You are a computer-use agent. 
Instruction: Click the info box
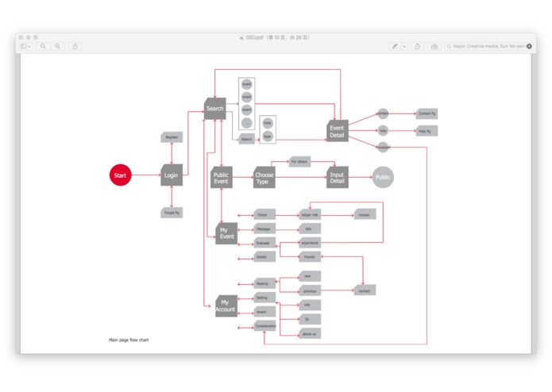point(310,305)
